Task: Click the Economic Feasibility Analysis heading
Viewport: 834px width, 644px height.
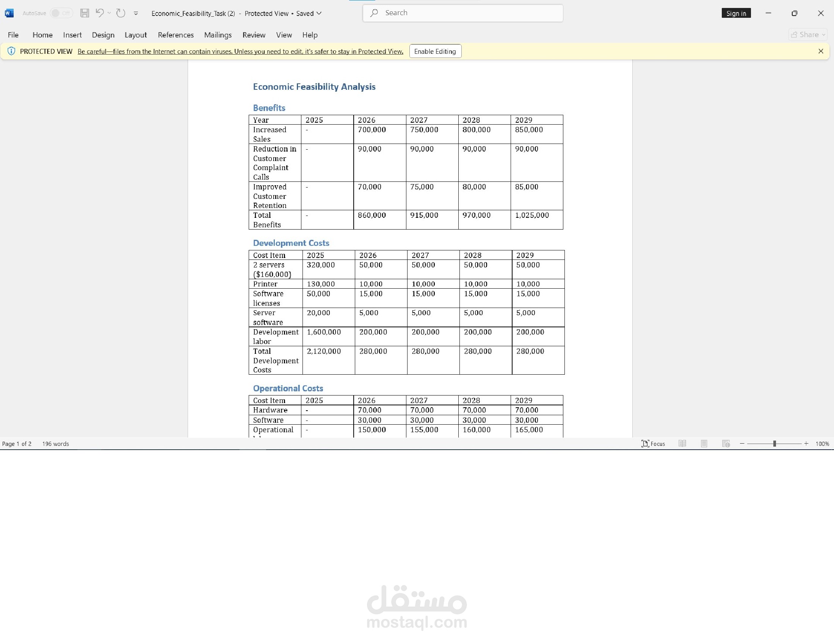Action: (x=314, y=87)
